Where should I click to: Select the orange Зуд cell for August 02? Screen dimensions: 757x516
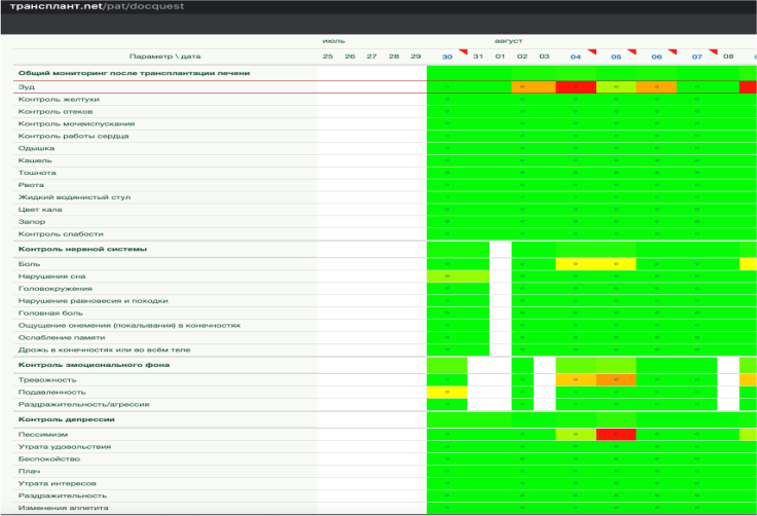tap(522, 87)
